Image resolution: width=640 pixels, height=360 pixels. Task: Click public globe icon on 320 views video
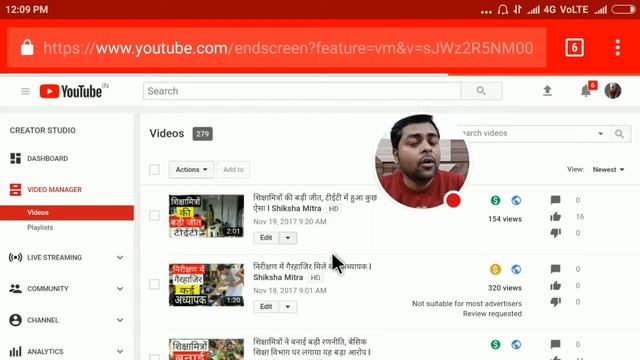(x=516, y=269)
